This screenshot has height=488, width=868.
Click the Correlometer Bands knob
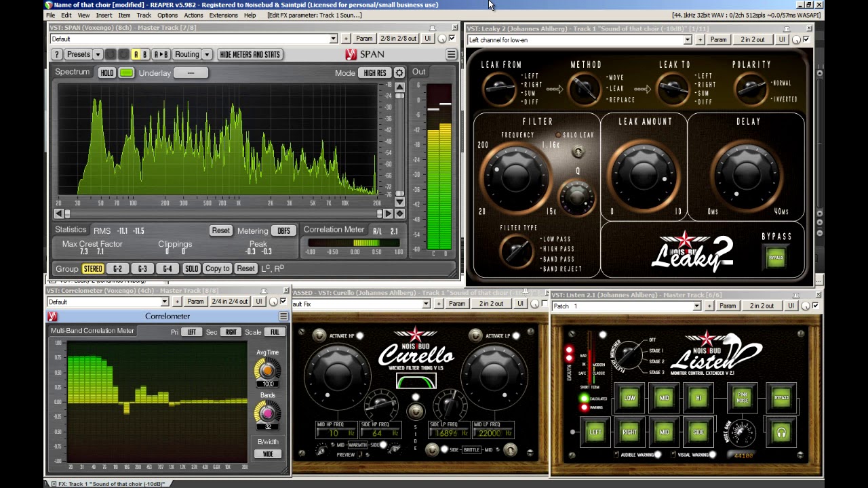click(x=267, y=413)
